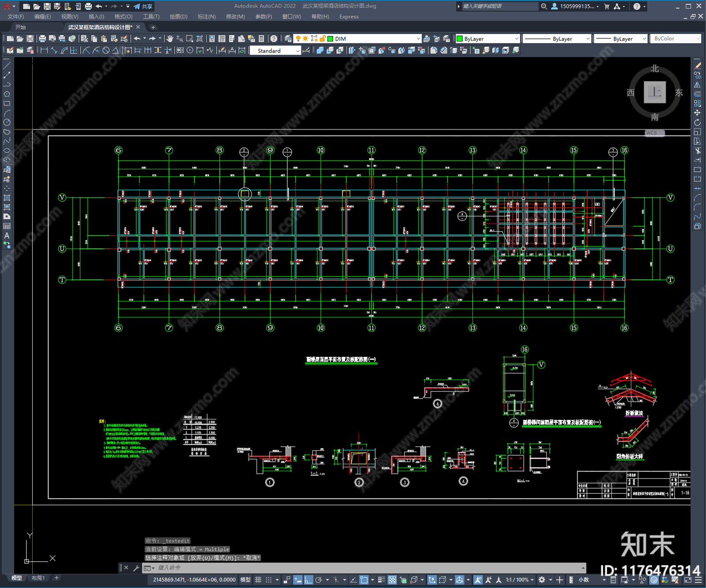Toggle dynamic input in status bar

(298, 580)
